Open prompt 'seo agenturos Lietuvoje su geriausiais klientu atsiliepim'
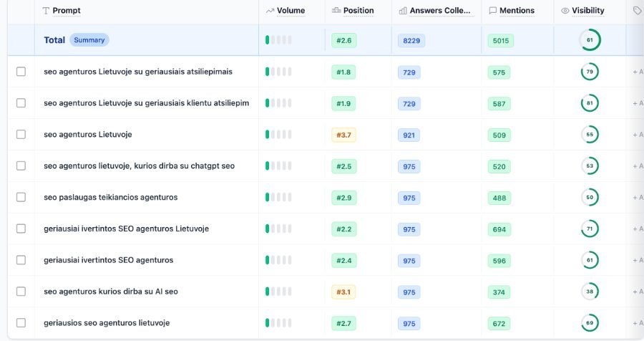This screenshot has height=341, width=644. [x=146, y=103]
